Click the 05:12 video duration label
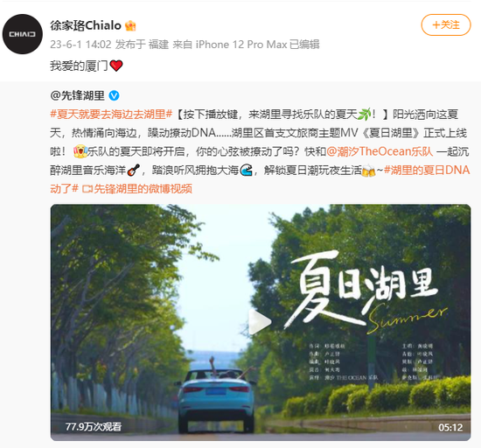Screen dimensions: 481x448 [x=450, y=427]
